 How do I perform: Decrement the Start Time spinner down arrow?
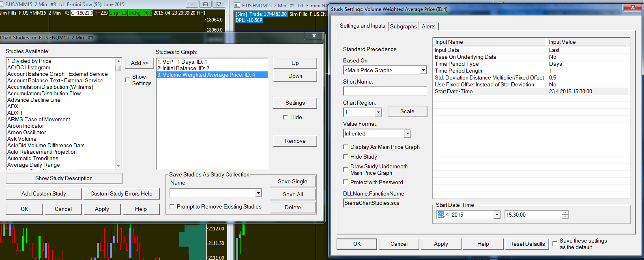565,217
